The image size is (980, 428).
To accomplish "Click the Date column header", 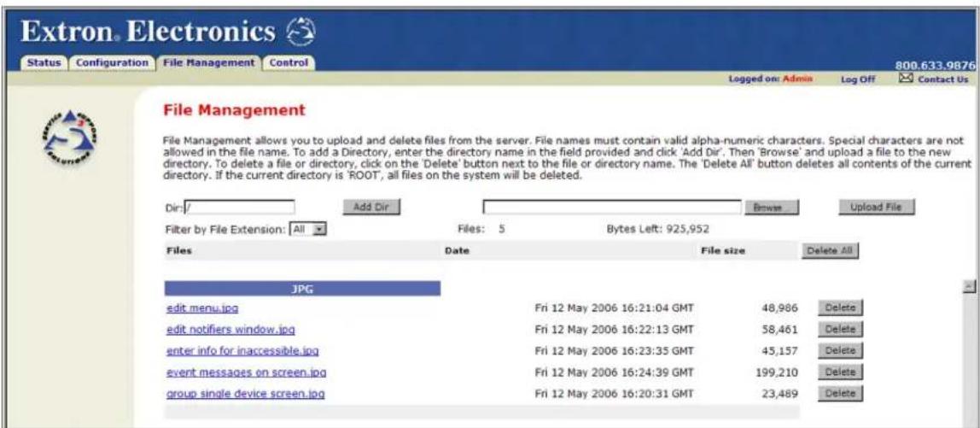I will click(x=457, y=251).
